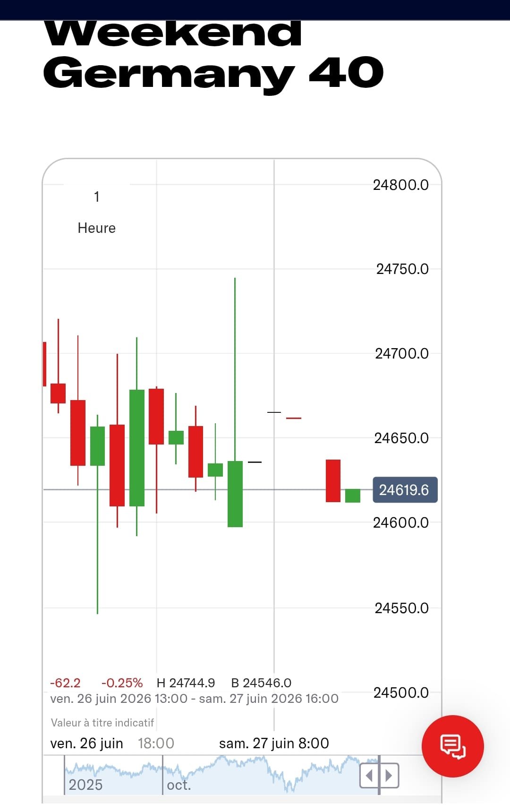Viewport: 510px width, 812px height.
Task: Click the green candle with the wick down to 24550
Action: pyautogui.click(x=97, y=446)
